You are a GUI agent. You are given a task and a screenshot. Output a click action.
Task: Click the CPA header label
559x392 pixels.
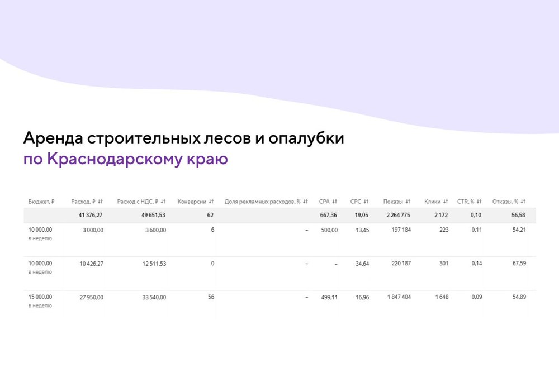324,202
